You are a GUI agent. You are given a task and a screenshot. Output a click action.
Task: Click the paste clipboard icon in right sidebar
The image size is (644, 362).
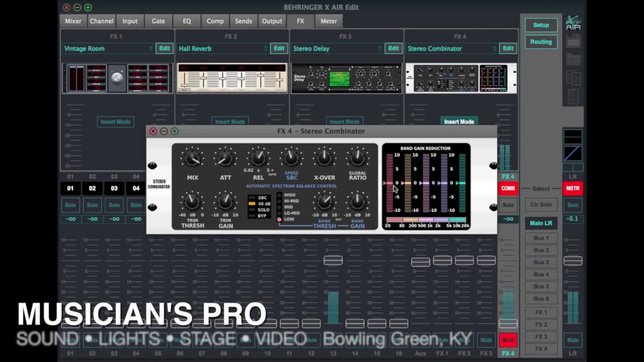point(573,96)
